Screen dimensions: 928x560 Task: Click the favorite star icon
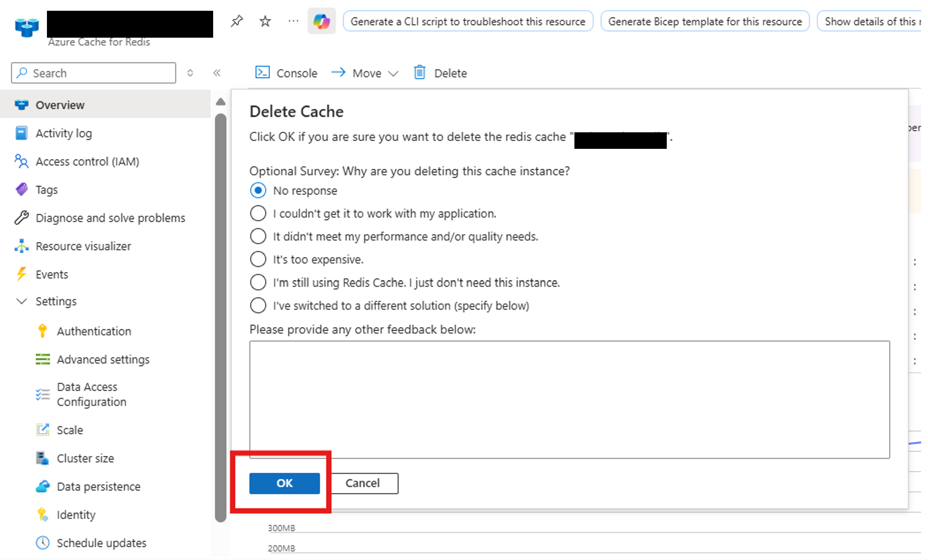tap(265, 21)
